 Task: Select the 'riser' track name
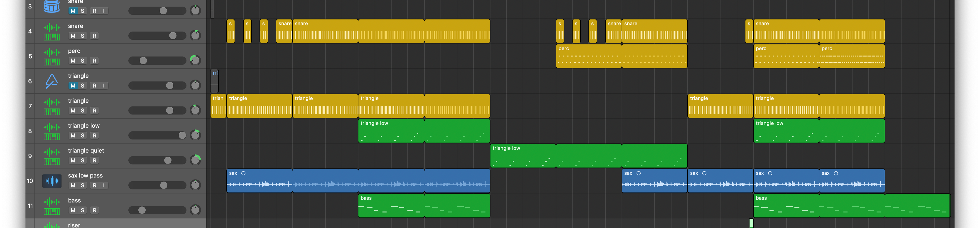74,225
